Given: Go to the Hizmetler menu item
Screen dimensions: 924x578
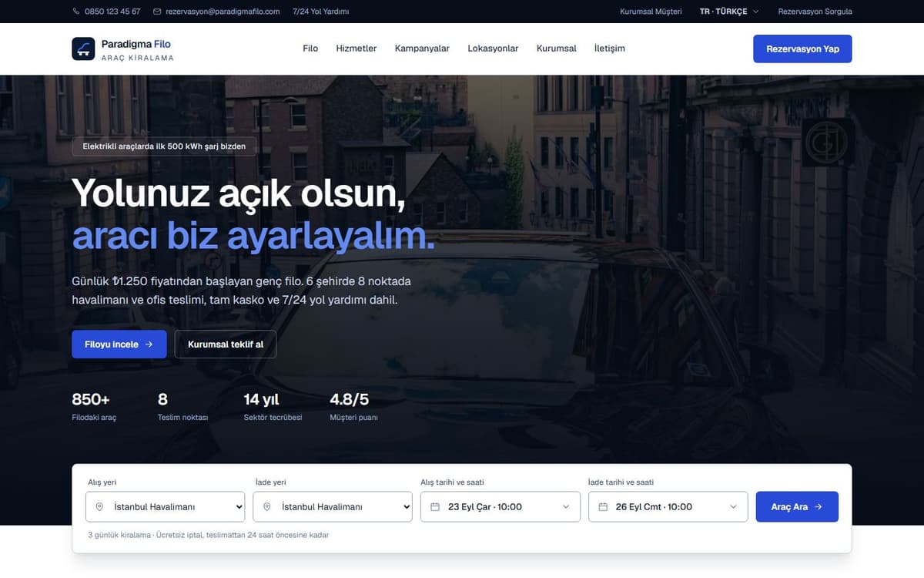Looking at the screenshot, I should [357, 49].
